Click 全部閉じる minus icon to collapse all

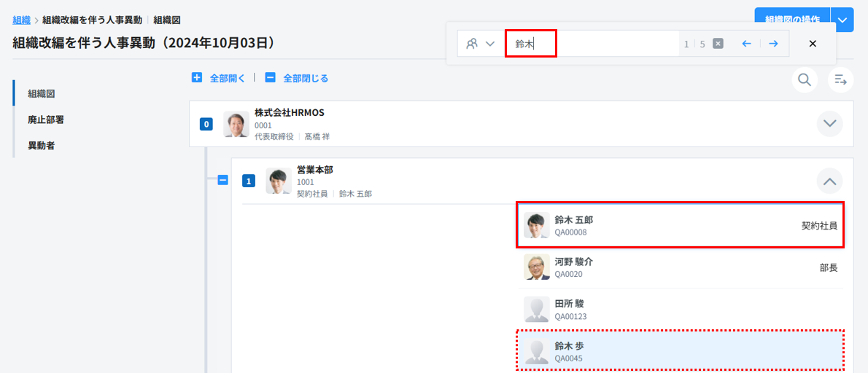coord(270,77)
